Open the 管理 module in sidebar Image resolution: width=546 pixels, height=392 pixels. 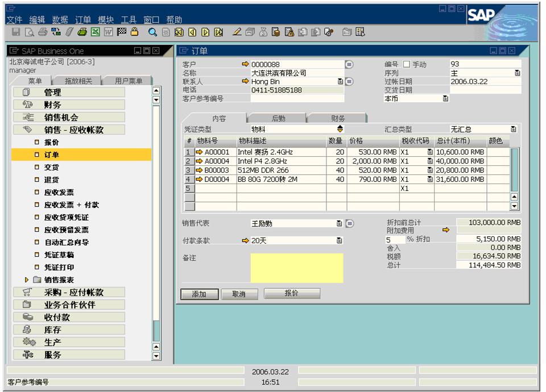tap(69, 92)
